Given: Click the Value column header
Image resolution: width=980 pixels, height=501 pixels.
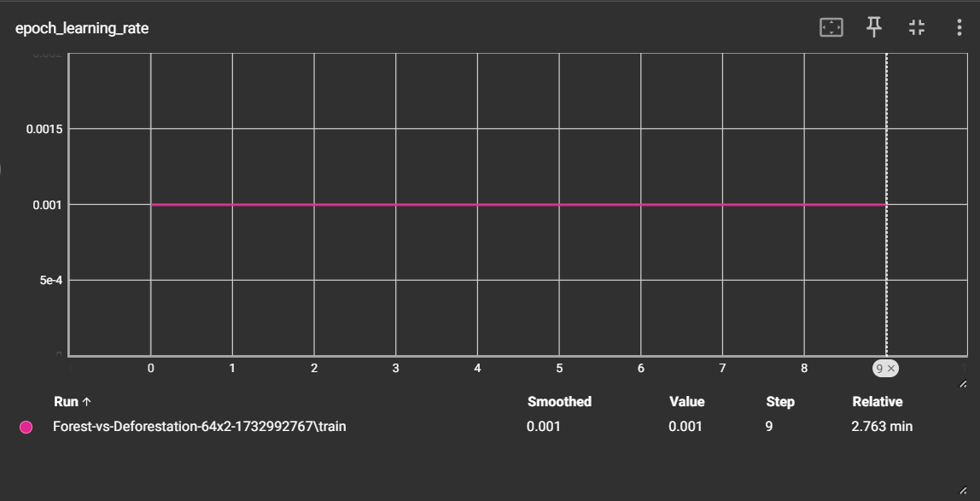Looking at the screenshot, I should (686, 402).
